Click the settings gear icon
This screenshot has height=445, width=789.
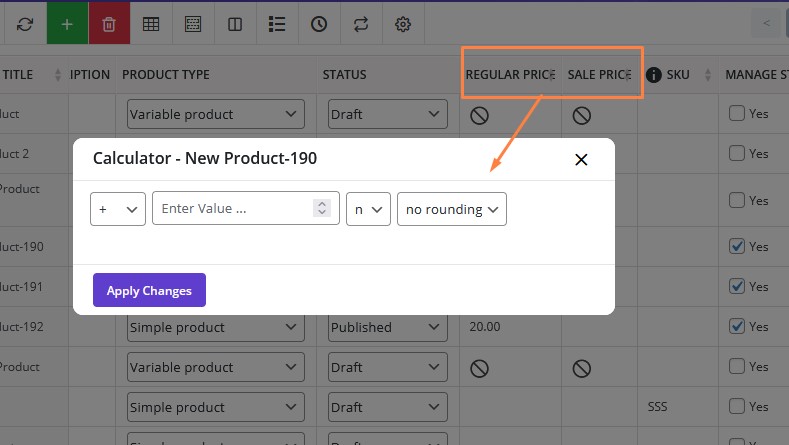click(403, 24)
